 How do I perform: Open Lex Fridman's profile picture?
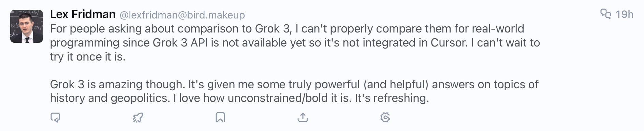coord(27,26)
